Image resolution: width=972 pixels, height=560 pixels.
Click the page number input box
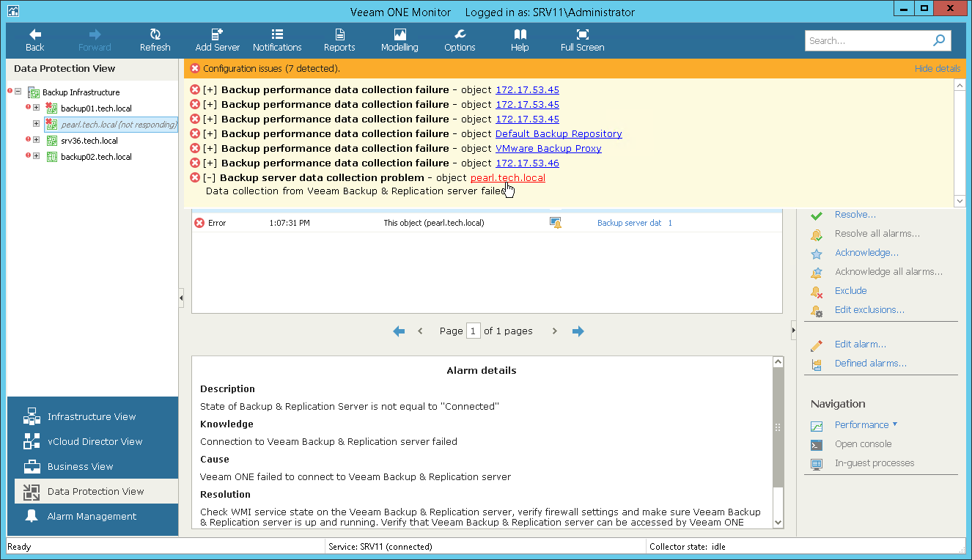pos(474,331)
